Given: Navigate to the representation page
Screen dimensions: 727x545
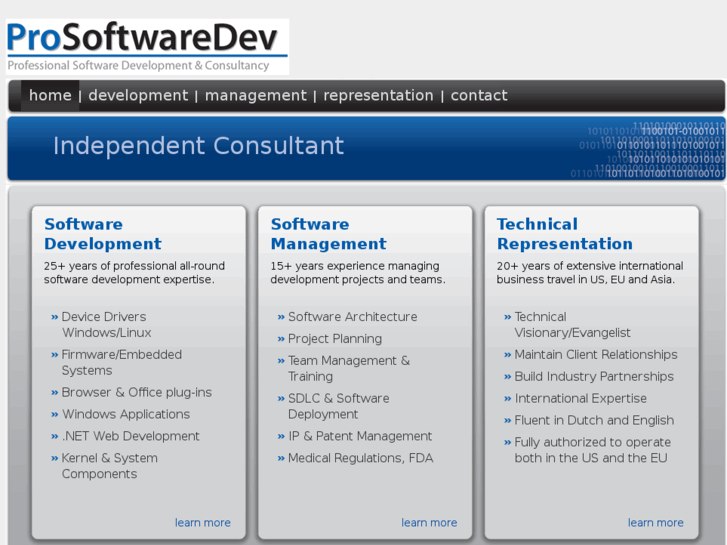Looking at the screenshot, I should 378,95.
